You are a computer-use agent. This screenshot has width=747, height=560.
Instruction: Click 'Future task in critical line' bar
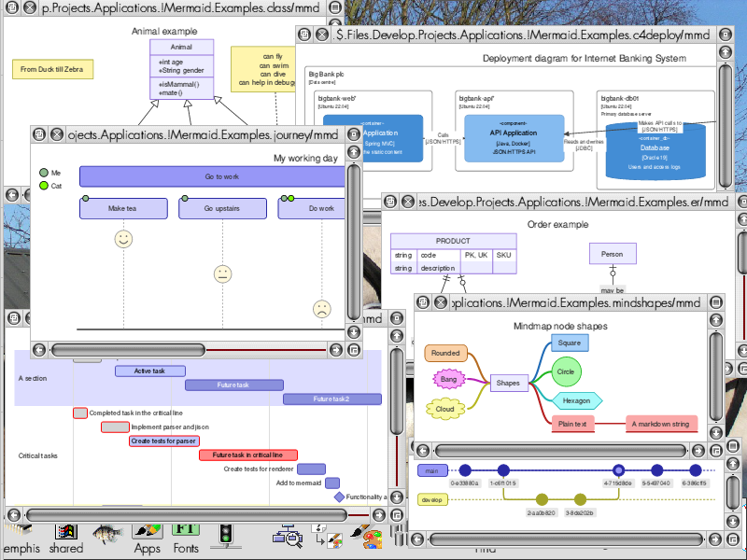(x=248, y=455)
